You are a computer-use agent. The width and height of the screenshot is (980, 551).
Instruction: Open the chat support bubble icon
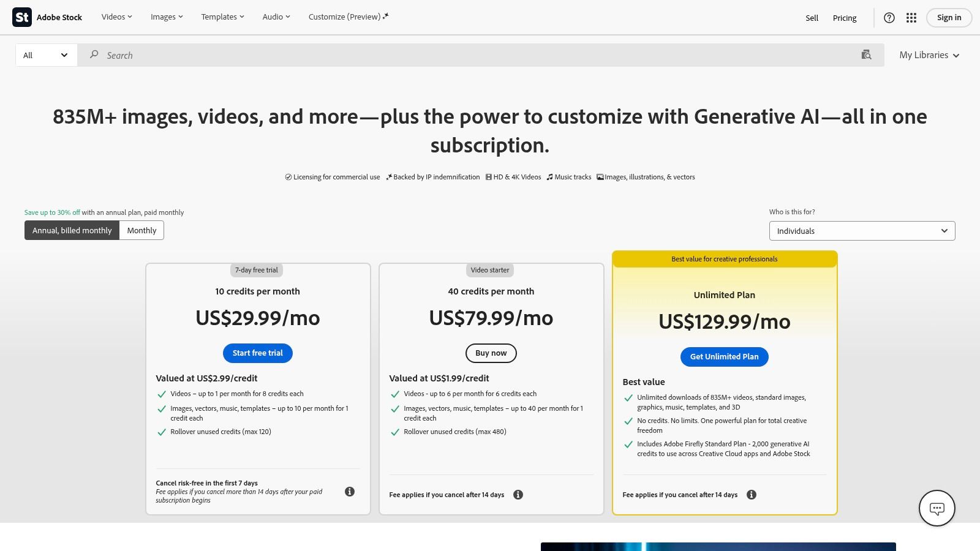pyautogui.click(x=937, y=508)
